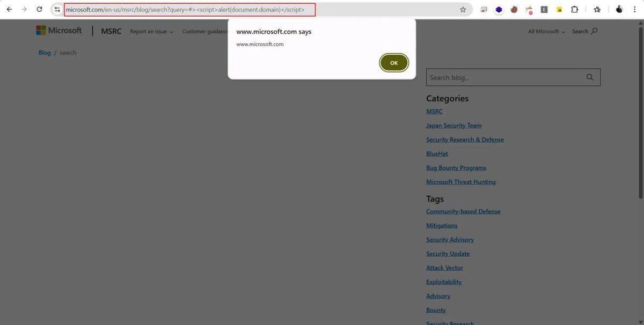Screen dimensions: 644x325
Task: Open the Mitigations tag
Action: (442, 226)
